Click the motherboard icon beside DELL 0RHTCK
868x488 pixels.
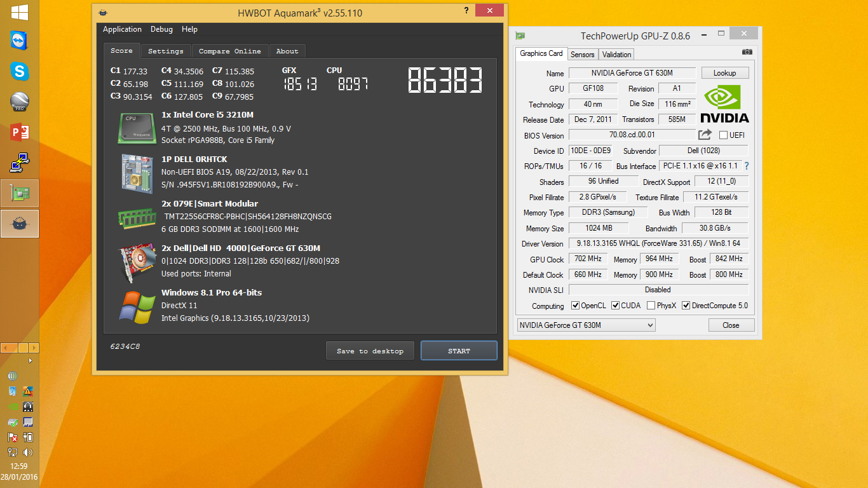(x=137, y=173)
